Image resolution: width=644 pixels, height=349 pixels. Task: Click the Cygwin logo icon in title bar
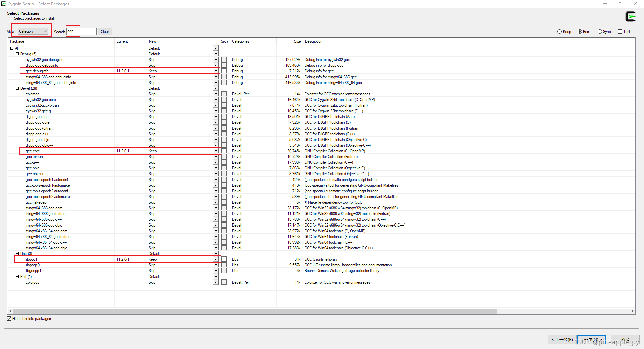(3, 4)
